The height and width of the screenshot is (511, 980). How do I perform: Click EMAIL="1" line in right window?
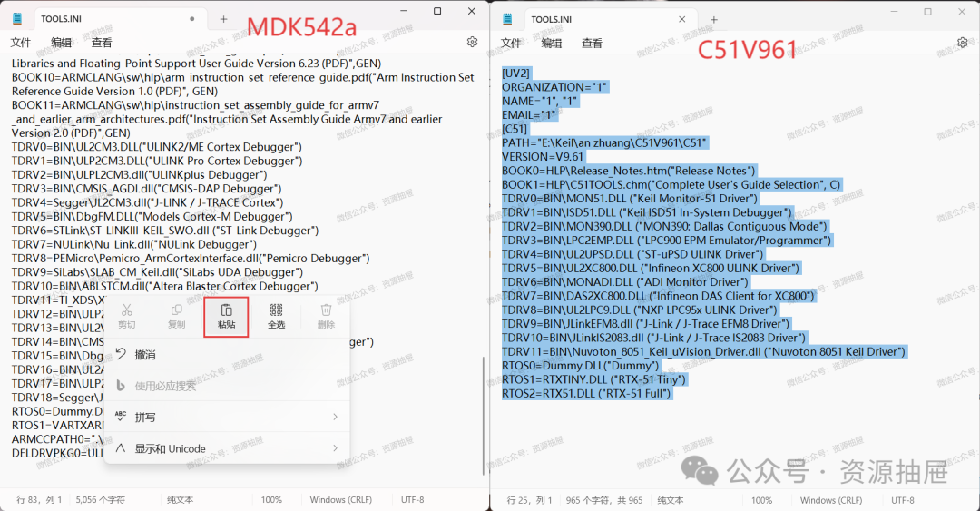pos(529,115)
